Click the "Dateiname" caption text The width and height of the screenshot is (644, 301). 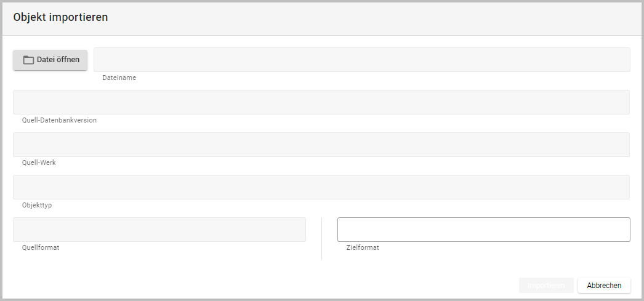119,78
